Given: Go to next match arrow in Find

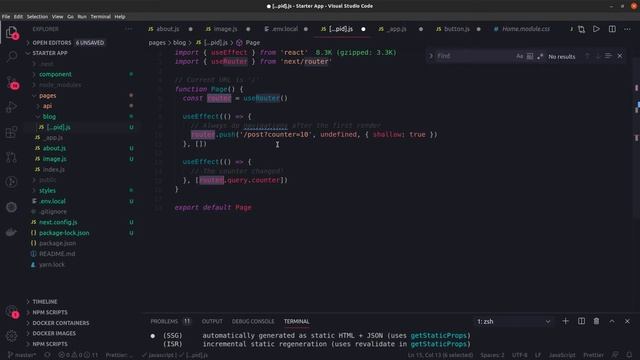Looking at the screenshot, I should (x=598, y=56).
